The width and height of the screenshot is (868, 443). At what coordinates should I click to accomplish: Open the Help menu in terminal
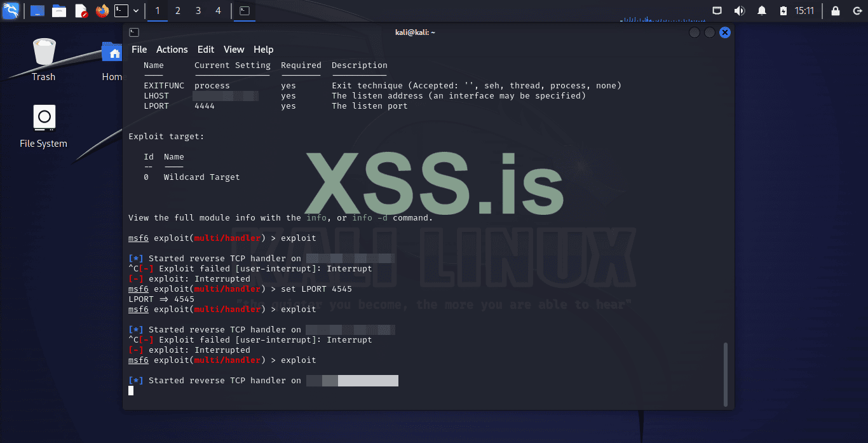(264, 50)
